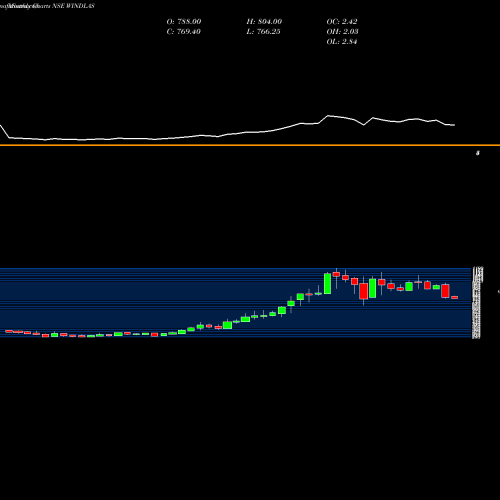Click the high price H: 804.00
Image resolution: width=500 pixels, height=500 pixels.
tap(264, 22)
